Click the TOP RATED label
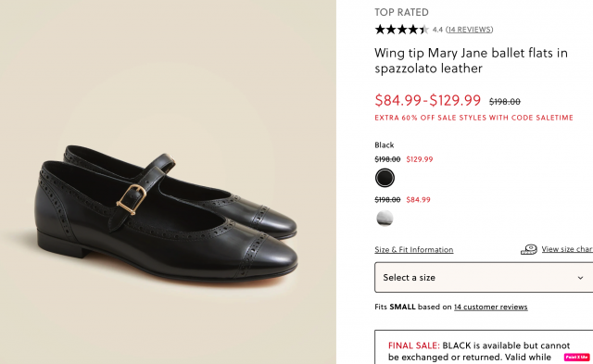The image size is (593, 364). (x=401, y=12)
